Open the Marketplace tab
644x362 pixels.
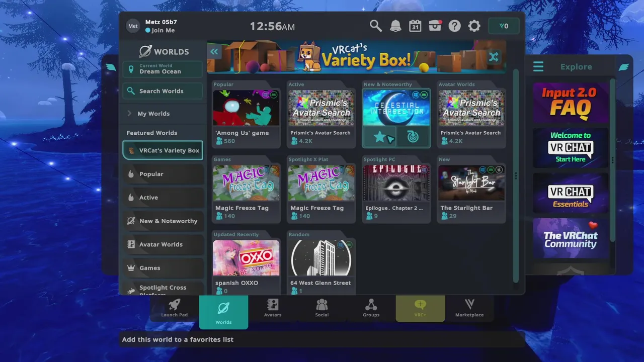469,308
